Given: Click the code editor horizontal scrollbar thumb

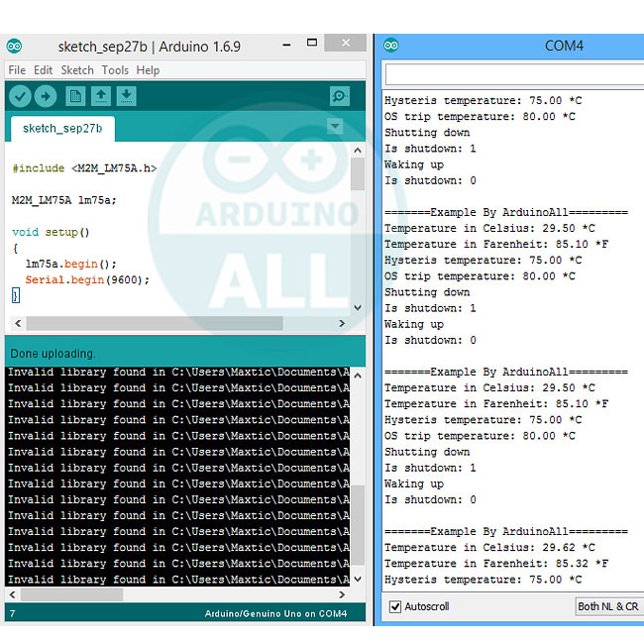Looking at the screenshot, I should (155, 324).
